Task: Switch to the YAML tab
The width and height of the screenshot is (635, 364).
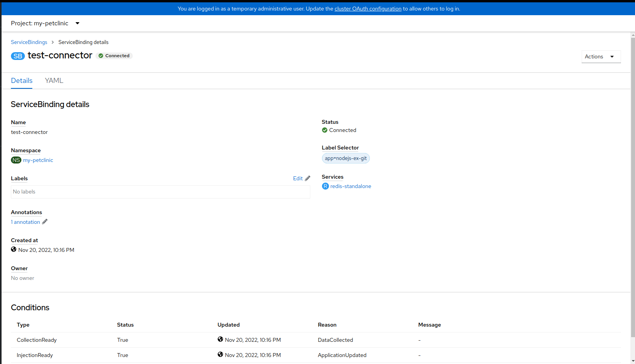Action: (54, 81)
